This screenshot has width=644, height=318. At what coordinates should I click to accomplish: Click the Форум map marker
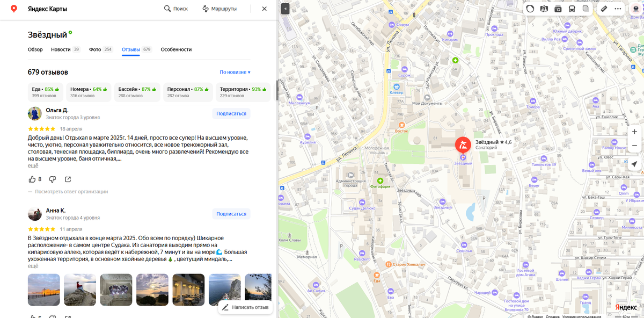[392, 25]
